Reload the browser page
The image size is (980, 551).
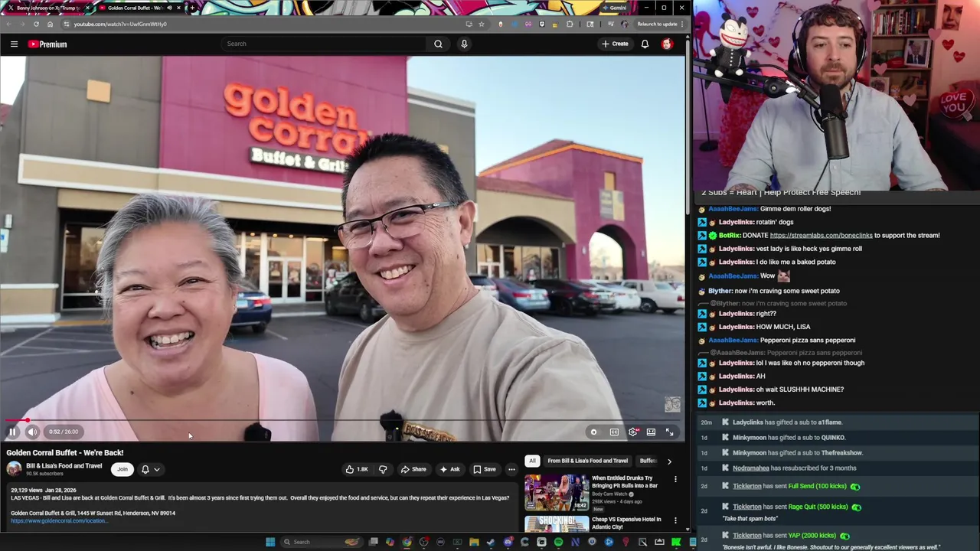[x=36, y=24]
